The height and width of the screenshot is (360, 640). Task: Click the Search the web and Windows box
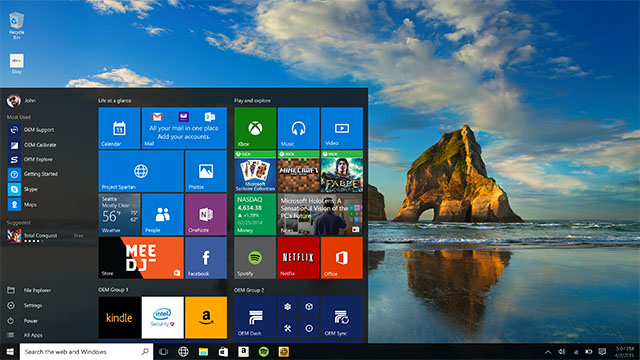click(87, 351)
